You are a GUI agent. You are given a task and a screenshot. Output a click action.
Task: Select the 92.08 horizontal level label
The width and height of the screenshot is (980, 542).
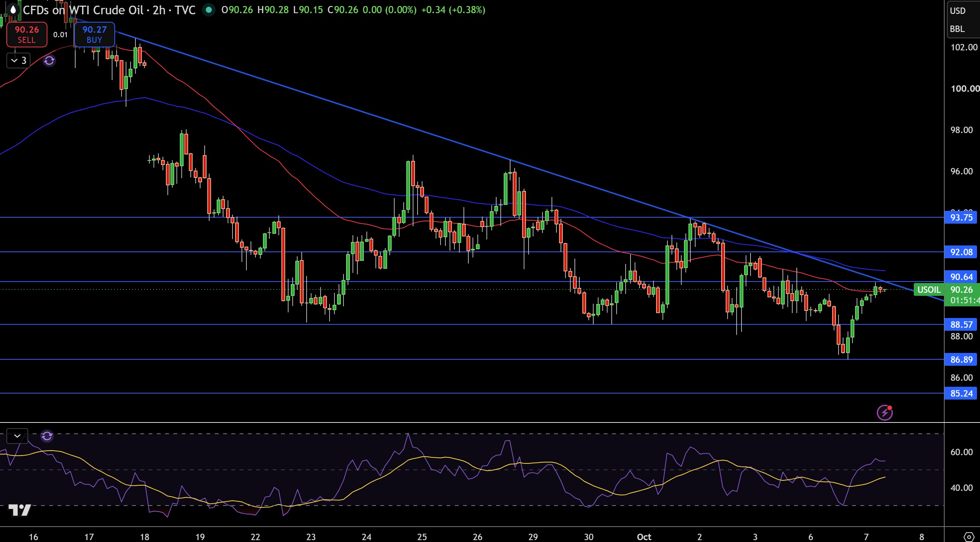[x=960, y=252]
